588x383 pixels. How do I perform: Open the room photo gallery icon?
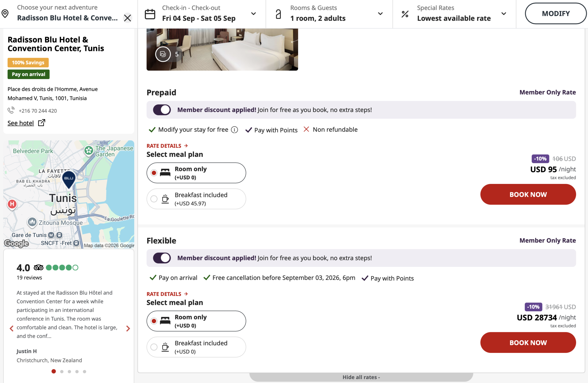(x=163, y=54)
